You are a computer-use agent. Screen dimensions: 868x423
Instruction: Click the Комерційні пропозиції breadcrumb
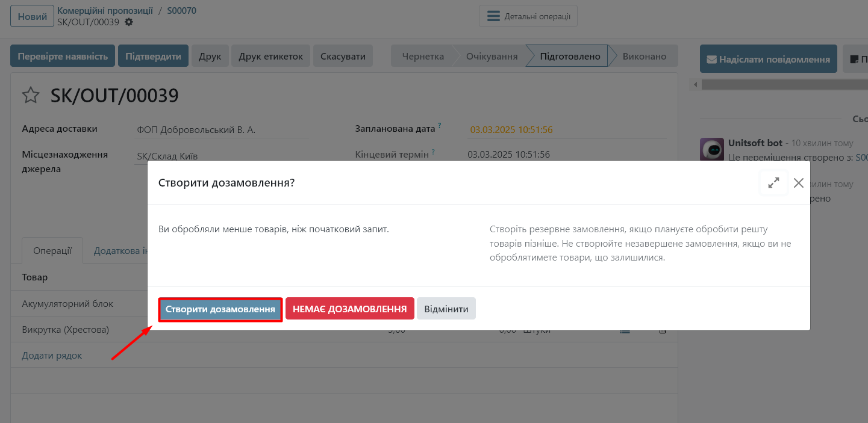105,11
